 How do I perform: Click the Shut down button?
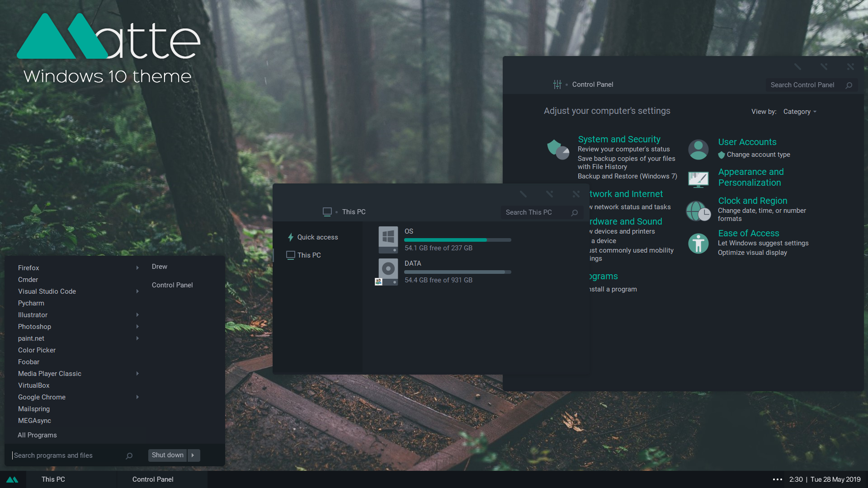pos(168,455)
